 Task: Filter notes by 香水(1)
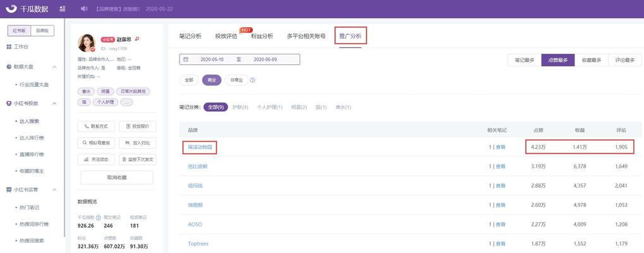[343, 107]
